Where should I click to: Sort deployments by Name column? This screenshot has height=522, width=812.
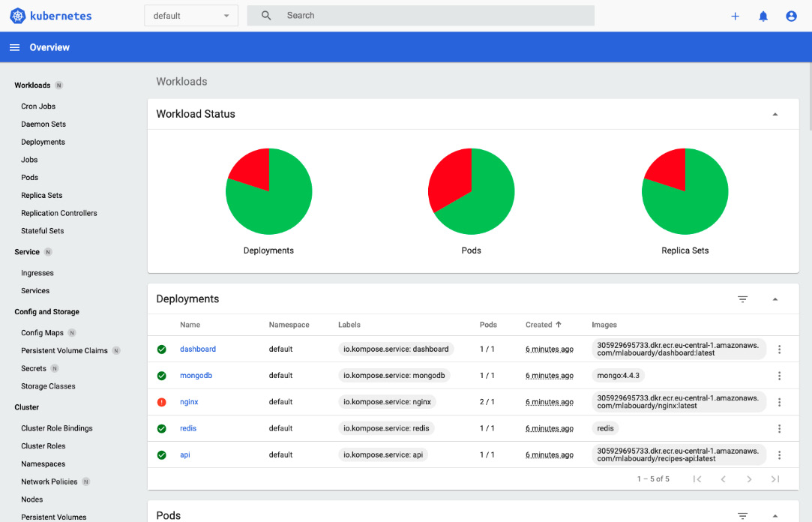pos(190,325)
